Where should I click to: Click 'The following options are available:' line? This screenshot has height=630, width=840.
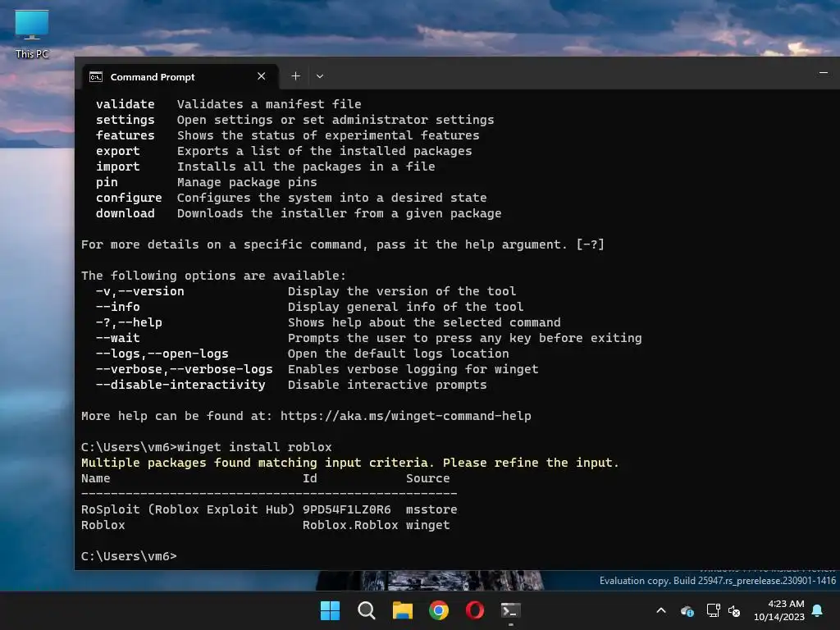pyautogui.click(x=214, y=276)
